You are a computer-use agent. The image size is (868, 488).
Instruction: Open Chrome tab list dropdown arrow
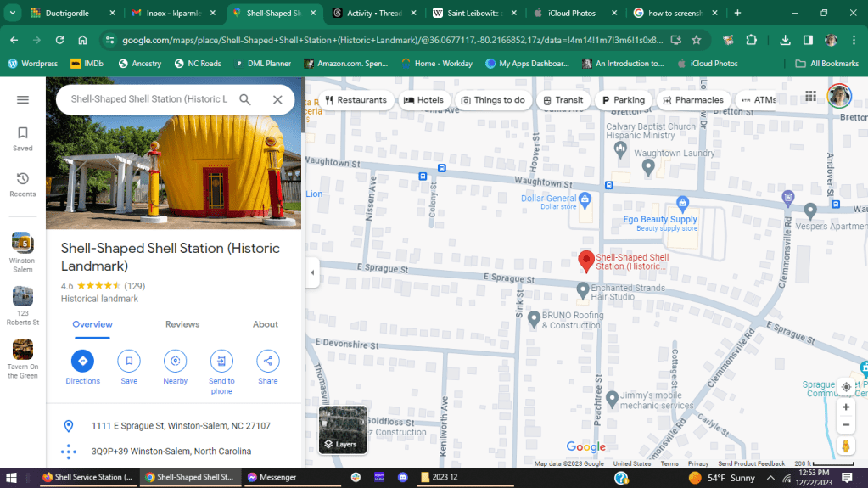(12, 14)
